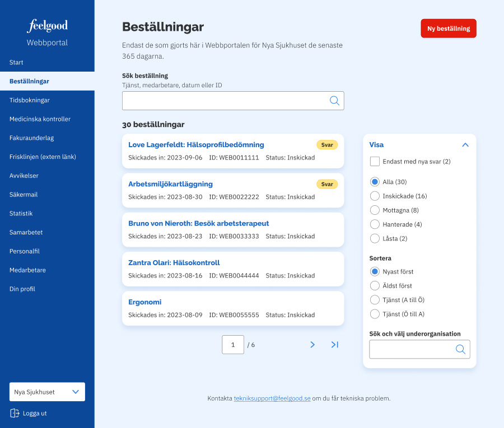Focus the 'Sök beställning' search field
The height and width of the screenshot is (428, 504).
pyautogui.click(x=233, y=101)
